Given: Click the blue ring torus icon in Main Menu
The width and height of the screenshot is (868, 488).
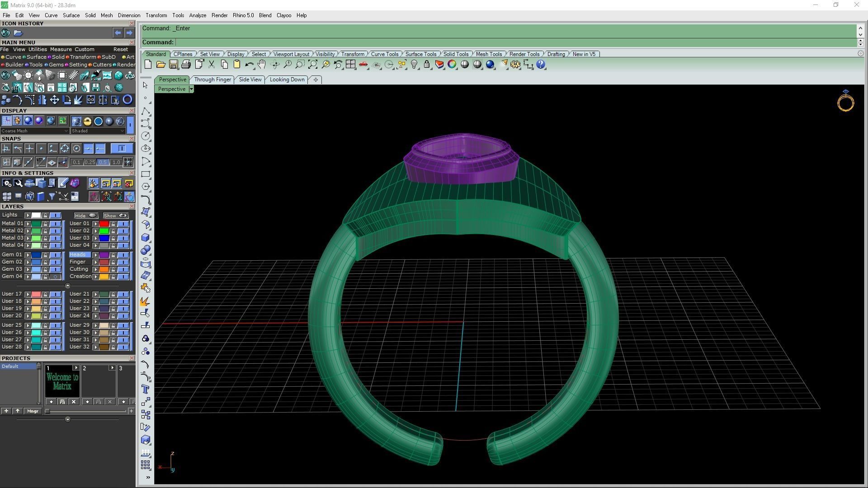Looking at the screenshot, I should [127, 100].
